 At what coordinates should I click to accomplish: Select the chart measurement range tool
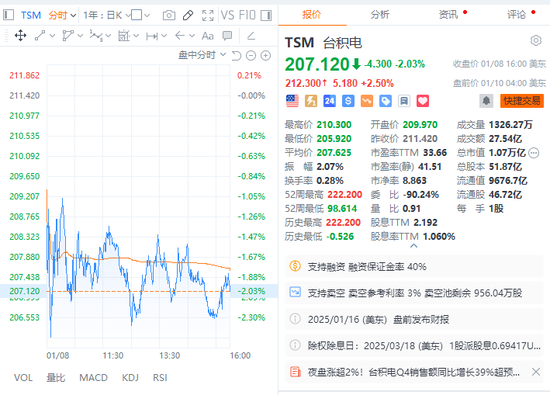(124, 35)
